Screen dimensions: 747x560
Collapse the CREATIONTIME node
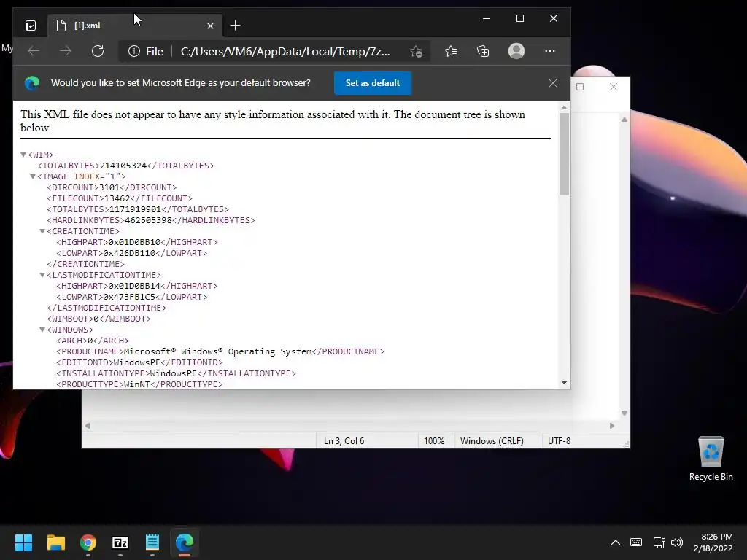coord(42,231)
